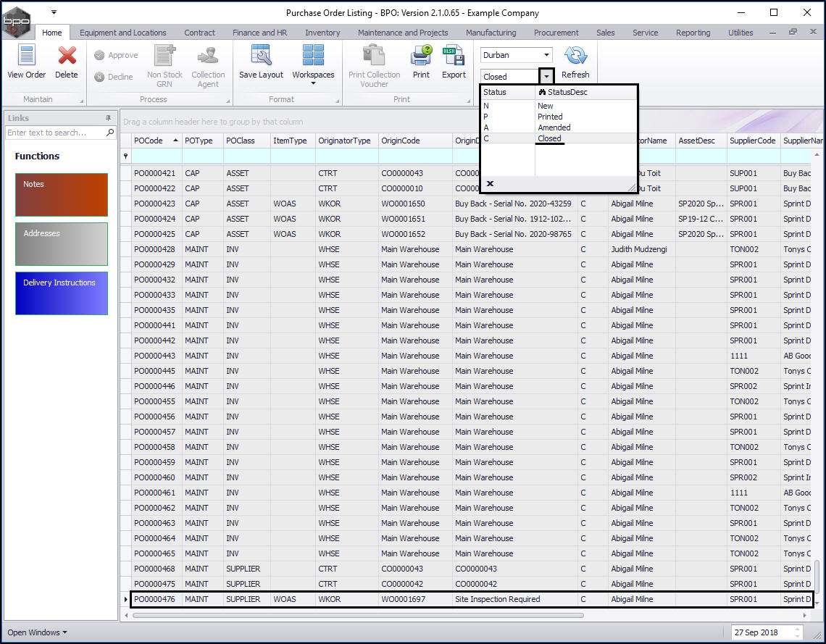The image size is (826, 644).
Task: Click the Links search text field
Action: click(56, 133)
